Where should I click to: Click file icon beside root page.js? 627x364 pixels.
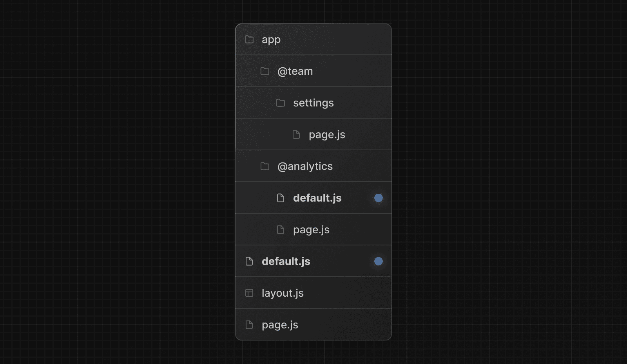coord(249,325)
